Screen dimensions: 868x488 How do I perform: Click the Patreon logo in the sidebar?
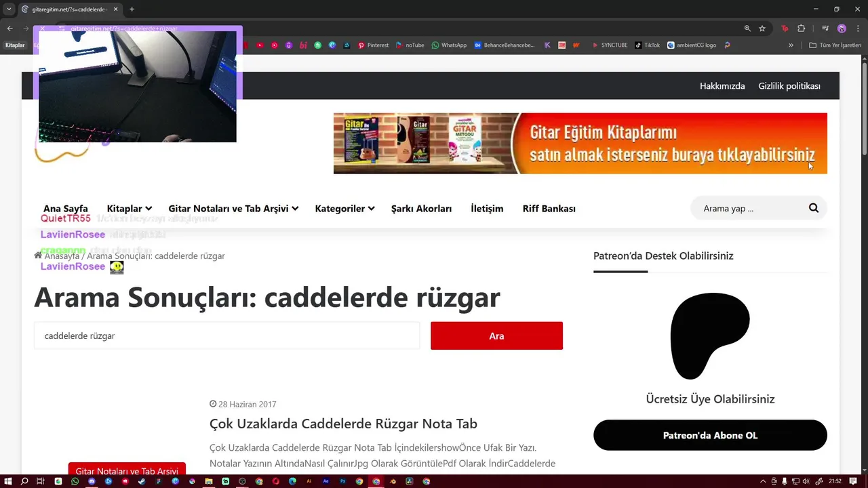point(710,336)
